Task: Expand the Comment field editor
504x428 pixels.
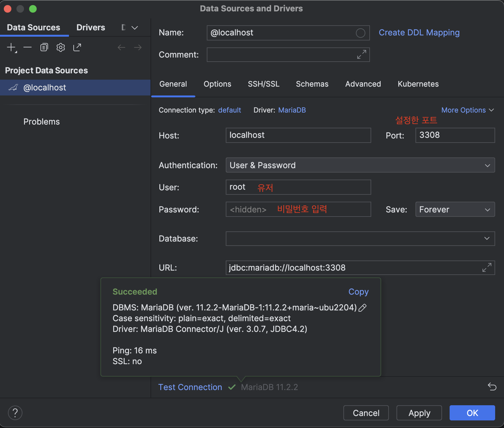Action: coord(361,54)
